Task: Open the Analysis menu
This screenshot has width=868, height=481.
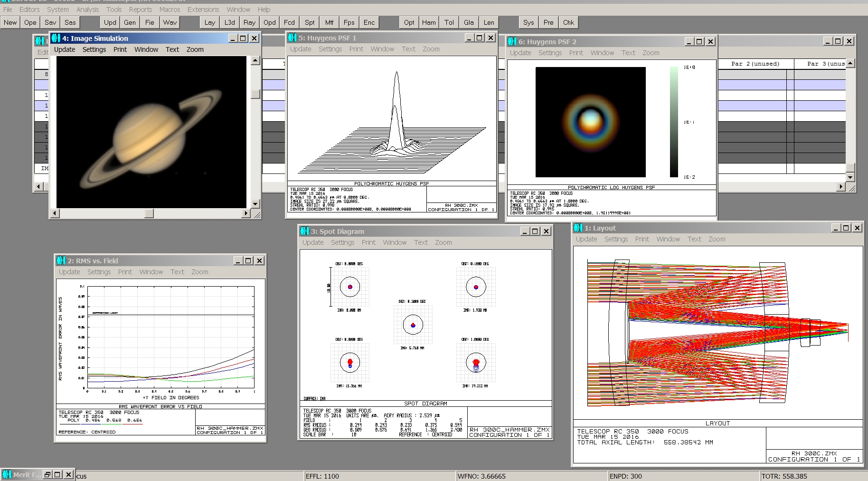Action: (x=88, y=10)
